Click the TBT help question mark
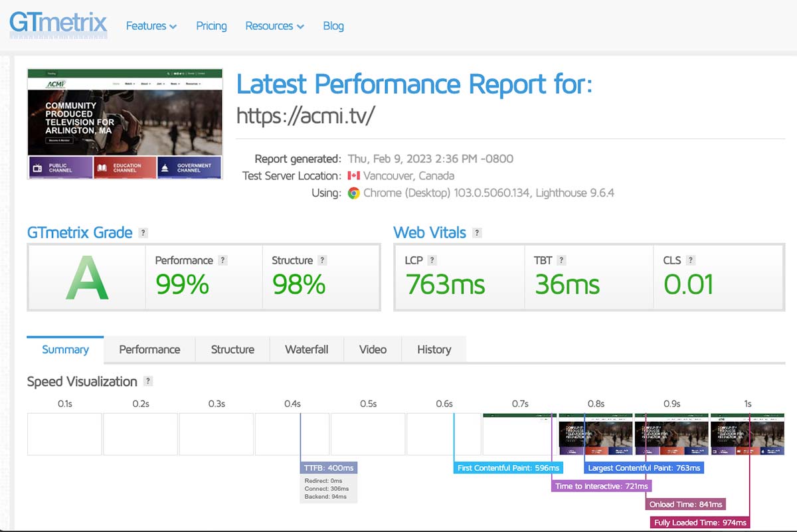 pos(561,260)
